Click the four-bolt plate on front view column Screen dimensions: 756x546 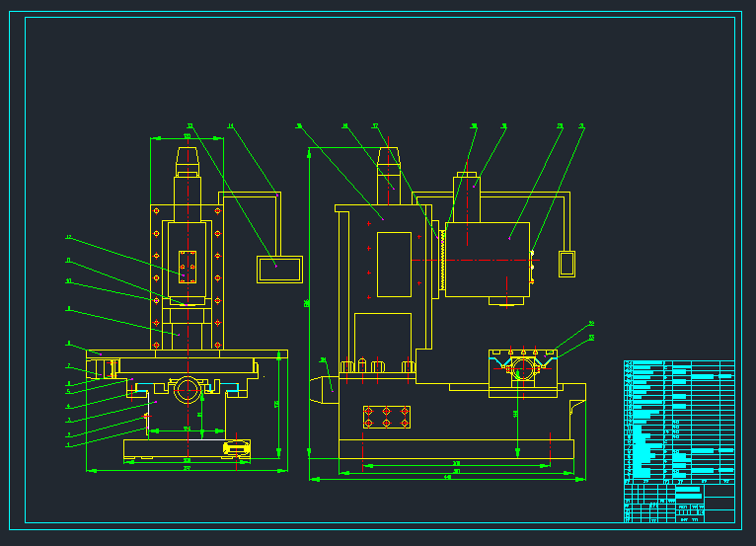(x=188, y=267)
